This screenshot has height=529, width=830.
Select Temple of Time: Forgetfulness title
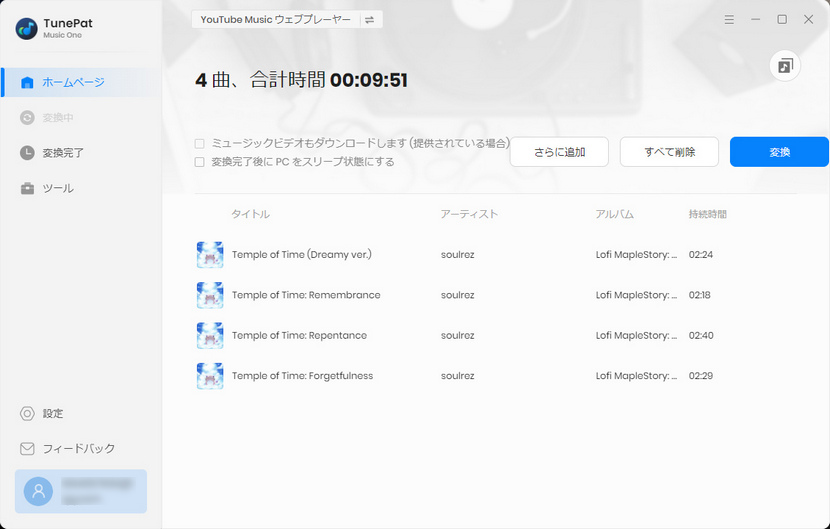[302, 376]
